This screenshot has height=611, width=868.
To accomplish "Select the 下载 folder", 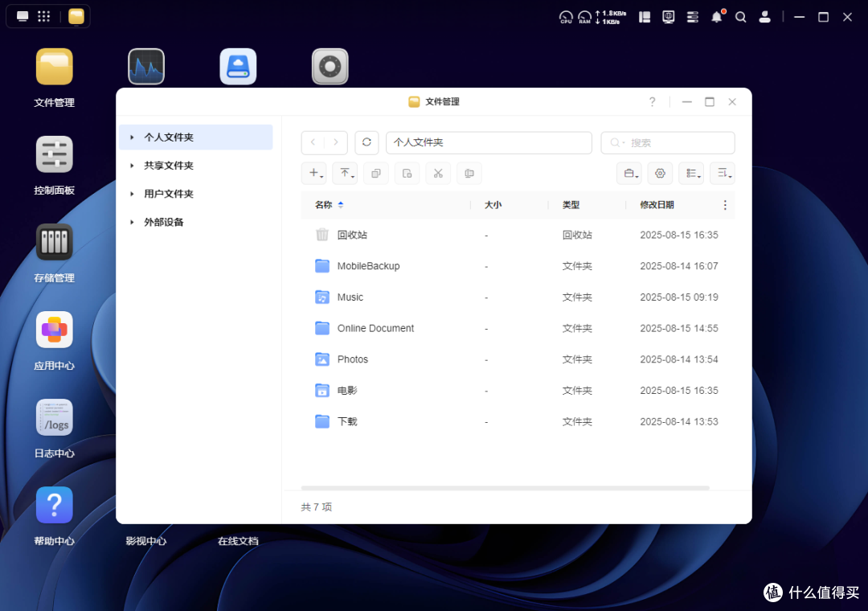I will pos(518,421).
